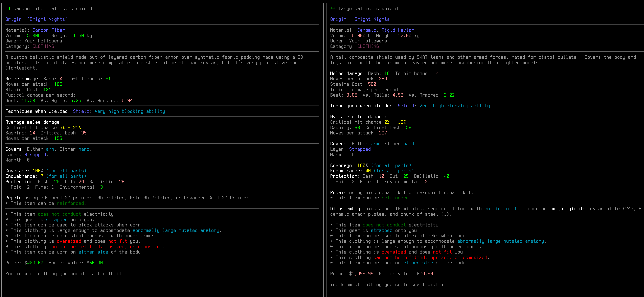This screenshot has width=644, height=297.
Task: Click 'Rigid Kevlar' material text
Action: click(398, 30)
